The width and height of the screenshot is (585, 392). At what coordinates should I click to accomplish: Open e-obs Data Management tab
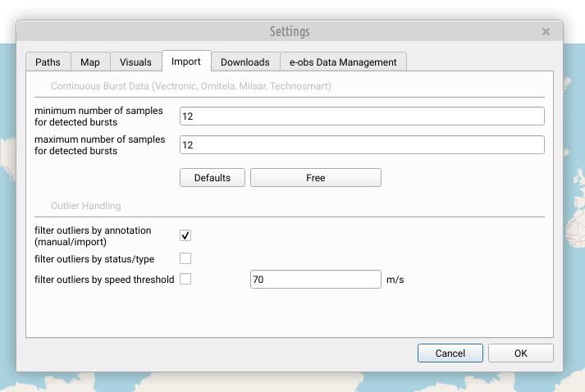[343, 62]
